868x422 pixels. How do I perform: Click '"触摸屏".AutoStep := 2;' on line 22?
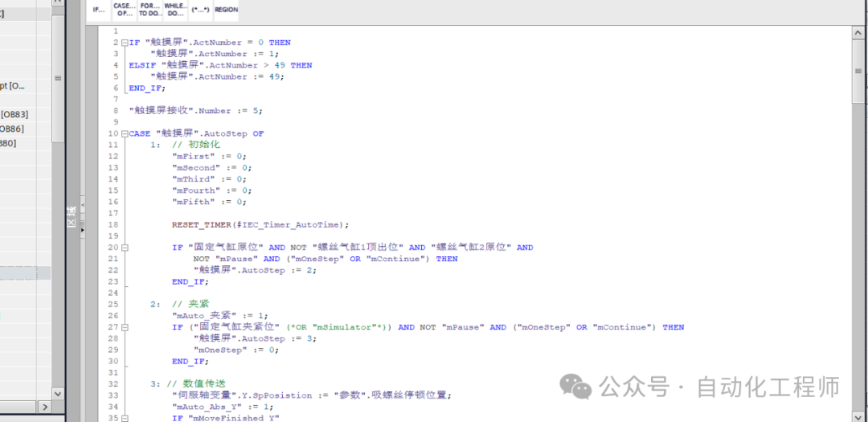pos(255,270)
